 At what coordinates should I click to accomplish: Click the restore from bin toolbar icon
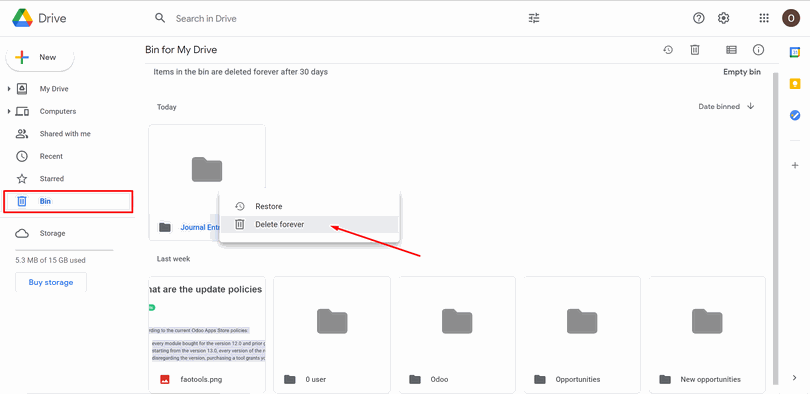coord(668,50)
